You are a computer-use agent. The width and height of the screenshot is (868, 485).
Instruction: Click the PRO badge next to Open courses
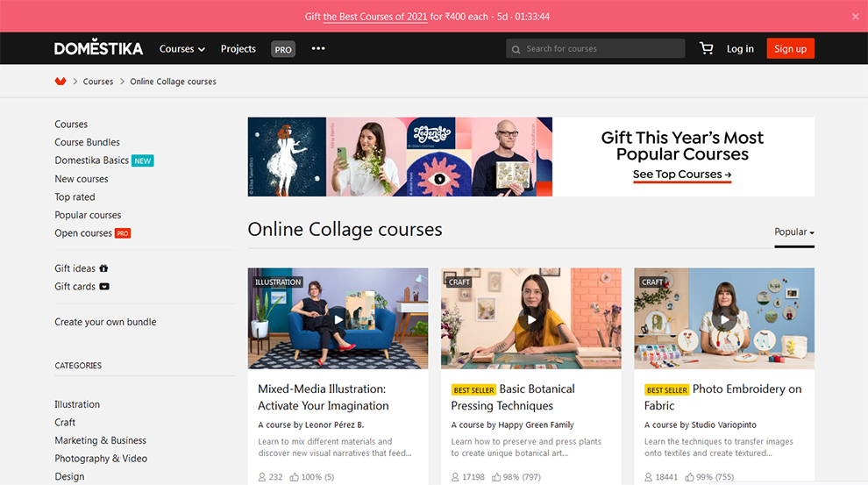(x=123, y=233)
